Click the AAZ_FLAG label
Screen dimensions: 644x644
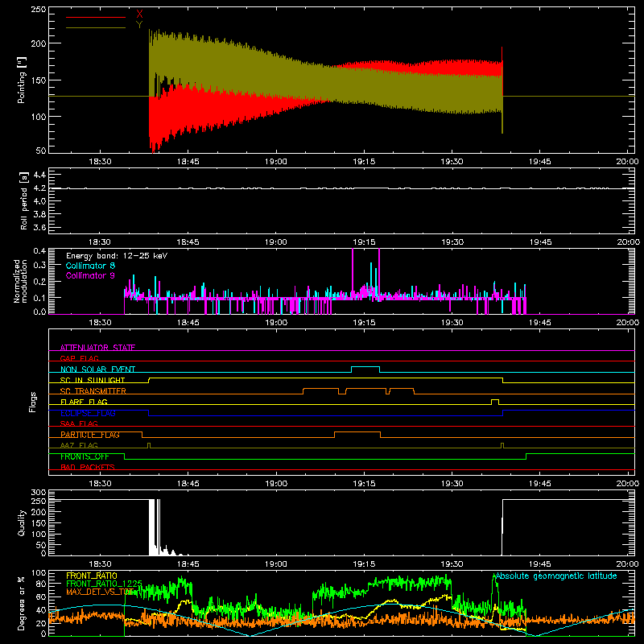click(79, 445)
